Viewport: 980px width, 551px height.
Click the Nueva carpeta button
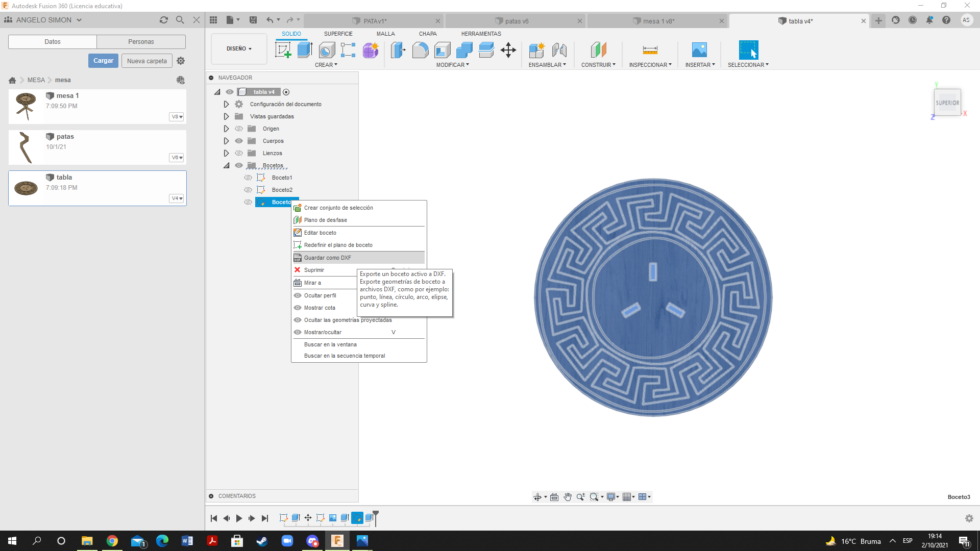147,61
